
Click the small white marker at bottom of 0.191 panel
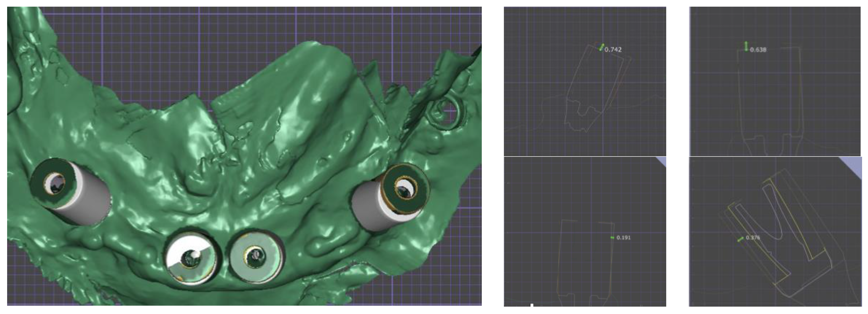pyautogui.click(x=532, y=305)
